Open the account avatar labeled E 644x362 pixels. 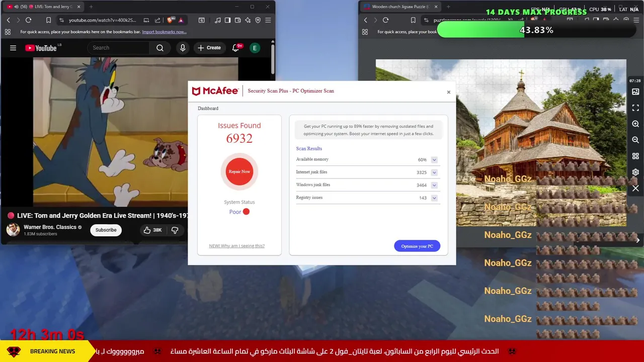click(255, 48)
